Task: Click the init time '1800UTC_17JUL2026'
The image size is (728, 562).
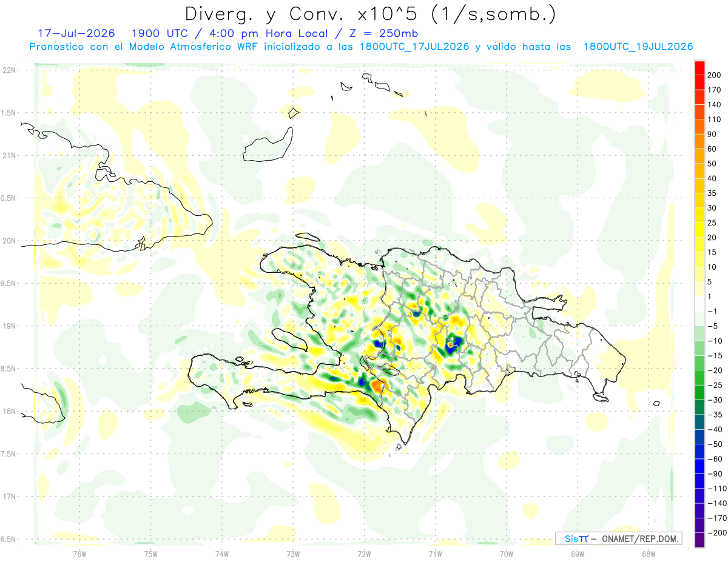Action: click(x=414, y=47)
